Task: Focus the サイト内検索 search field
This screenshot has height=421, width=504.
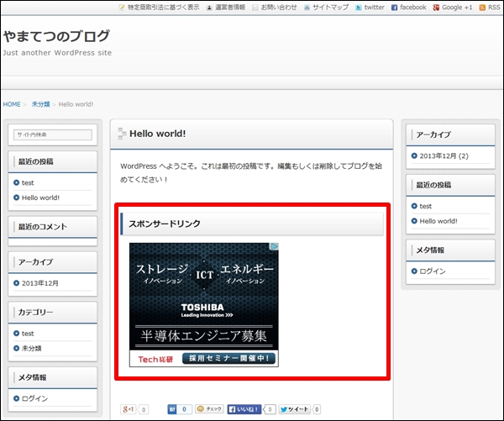Action: [53, 134]
